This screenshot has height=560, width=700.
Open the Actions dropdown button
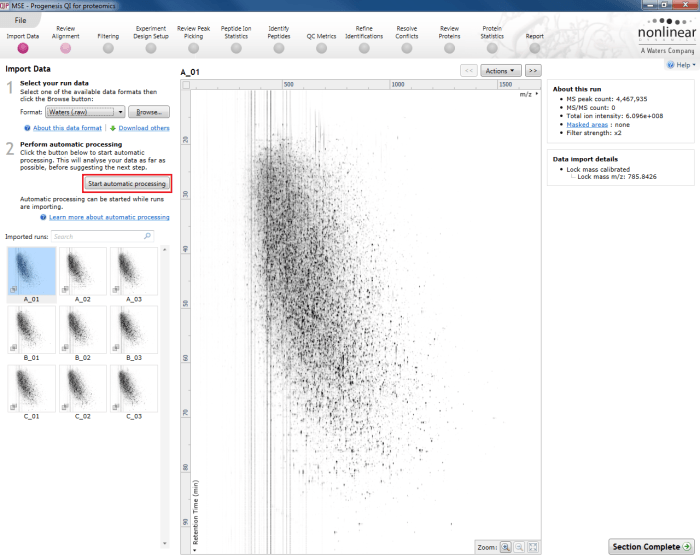500,71
